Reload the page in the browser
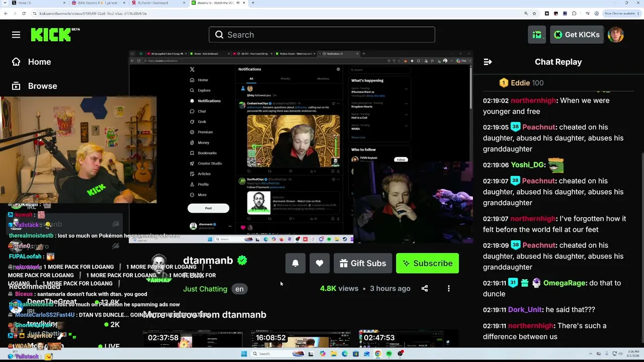 pyautogui.click(x=23, y=14)
